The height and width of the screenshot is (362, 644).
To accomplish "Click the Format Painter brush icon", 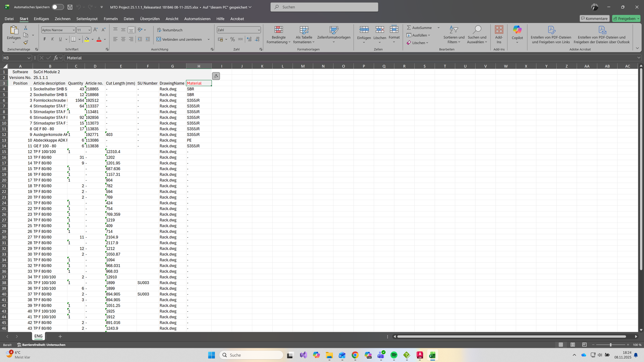I will tap(25, 43).
